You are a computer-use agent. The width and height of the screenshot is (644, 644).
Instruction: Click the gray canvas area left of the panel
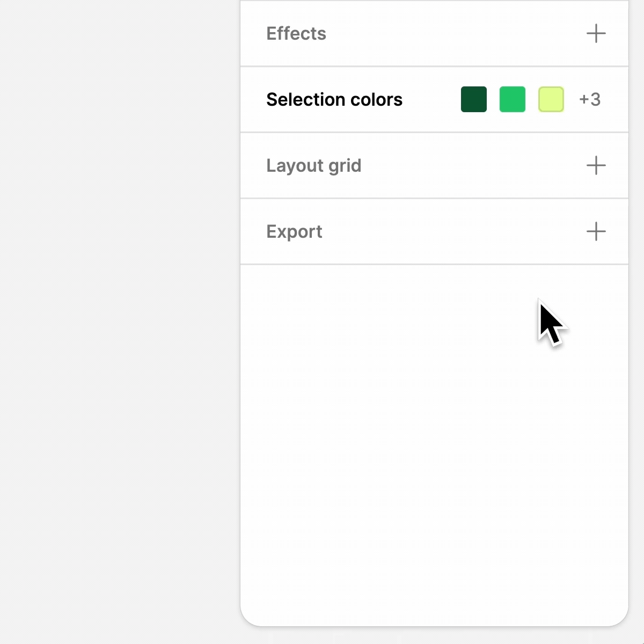[x=118, y=322]
